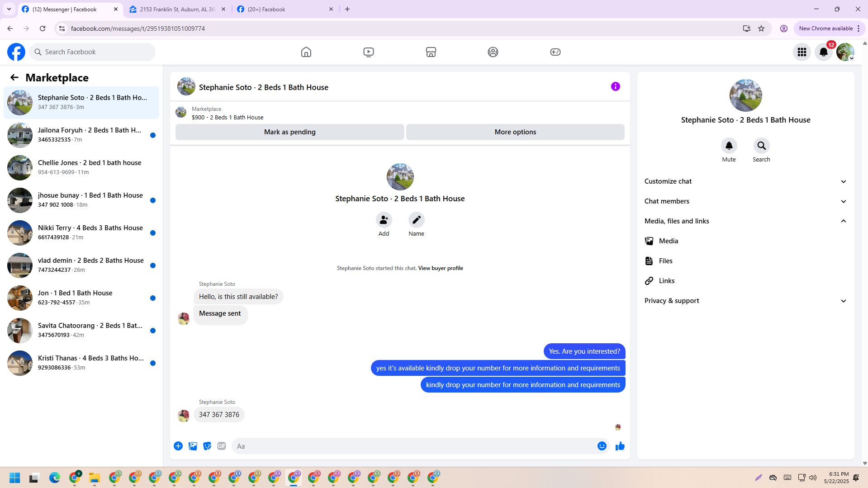Open Jailona Foryuh's conversation
The image size is (868, 488).
click(81, 135)
